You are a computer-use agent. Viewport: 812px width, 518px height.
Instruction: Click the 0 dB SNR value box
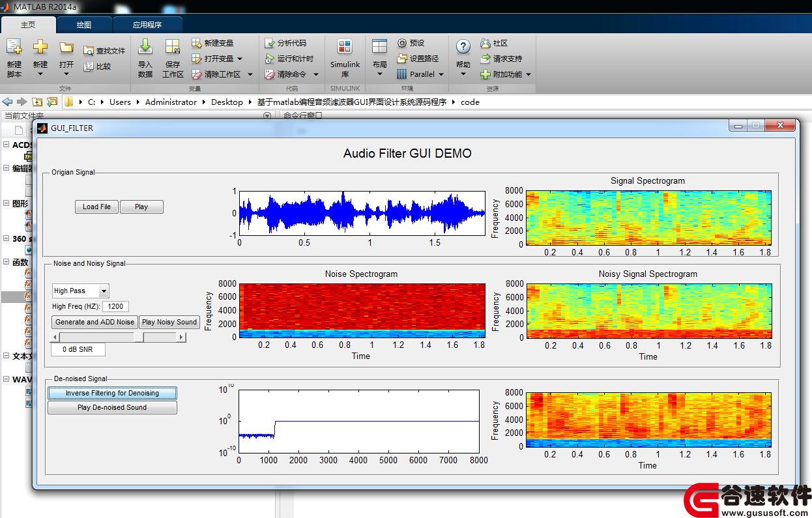click(78, 349)
